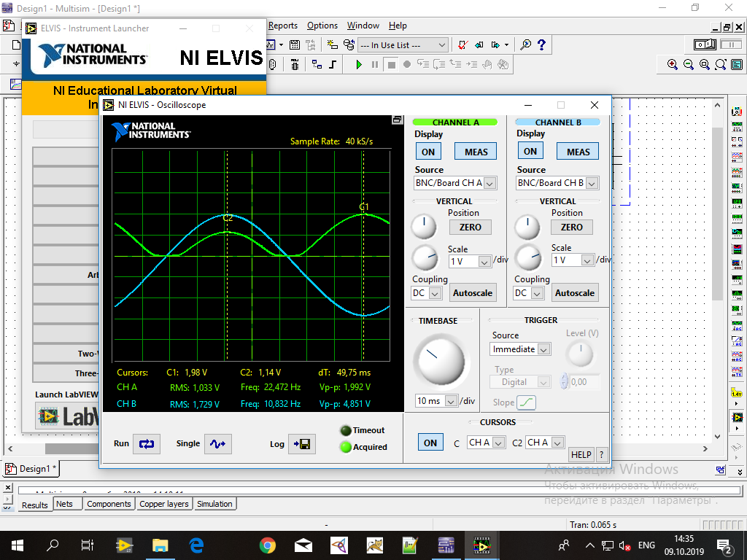Click Channel B position ZERO button
The image size is (747, 560).
pos(572,227)
